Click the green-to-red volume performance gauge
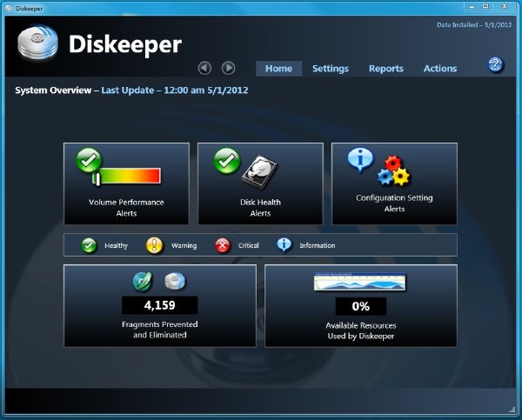Screen dimensions: 522x420 (126, 176)
